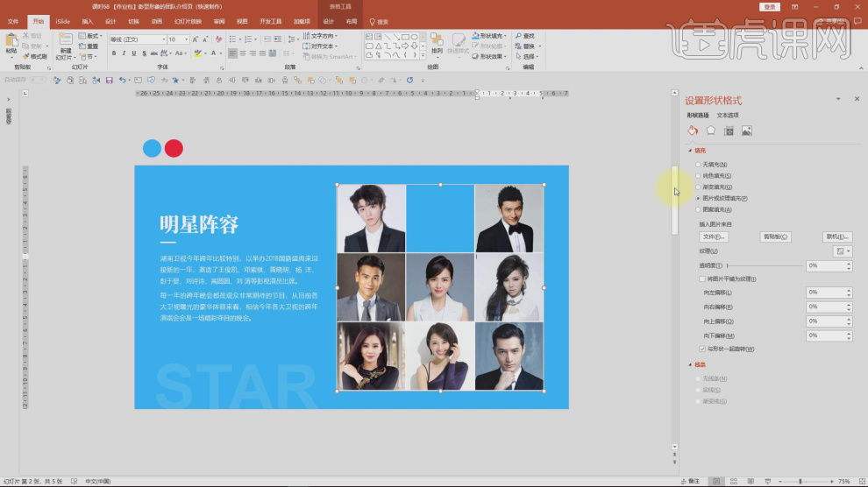Viewport: 868px width, 487px height.
Task: Click the transparency (透明度) slider
Action: (765, 265)
